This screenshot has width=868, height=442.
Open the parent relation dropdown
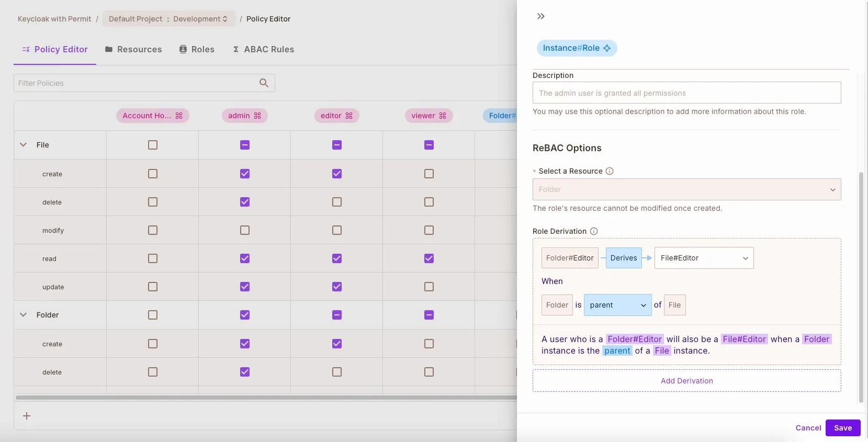pyautogui.click(x=617, y=305)
